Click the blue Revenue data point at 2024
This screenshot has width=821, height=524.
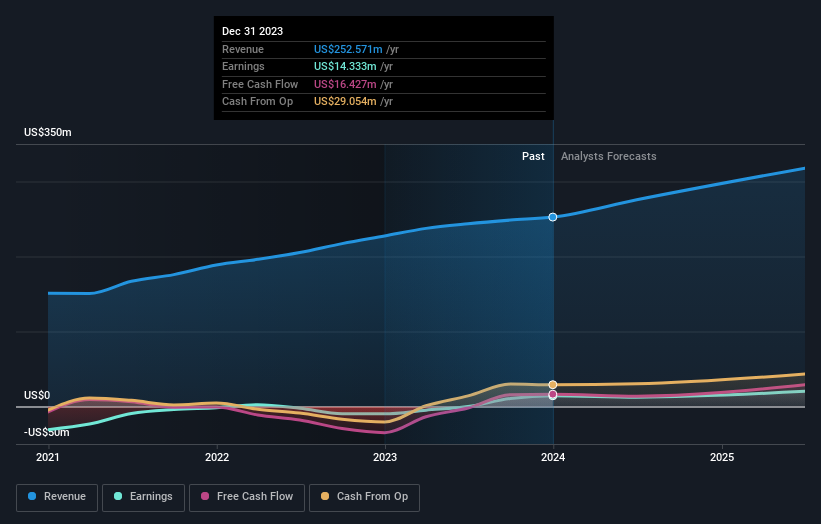click(x=553, y=217)
